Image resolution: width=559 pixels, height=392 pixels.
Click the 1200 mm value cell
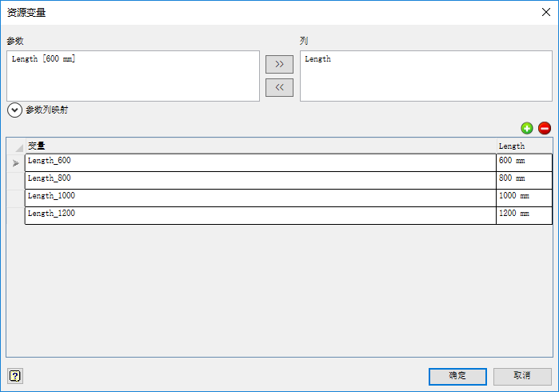[x=525, y=215]
